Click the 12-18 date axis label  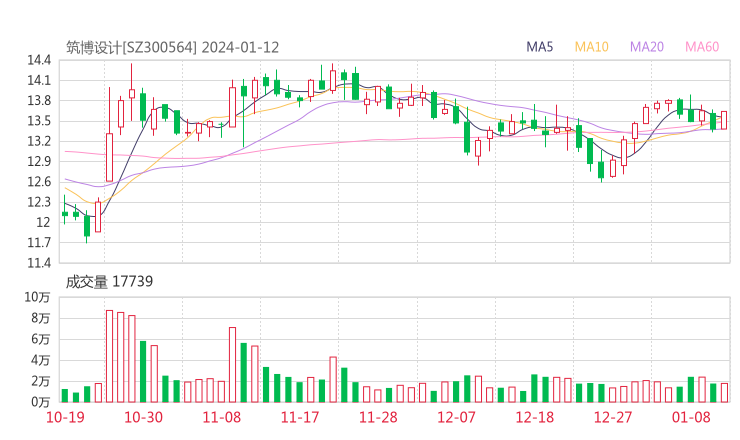(535, 417)
